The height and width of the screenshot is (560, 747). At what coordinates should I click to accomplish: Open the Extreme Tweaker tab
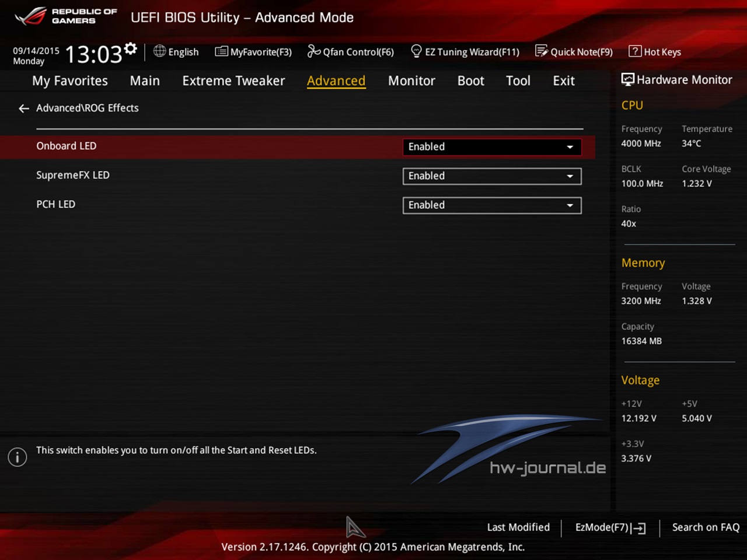tap(233, 81)
